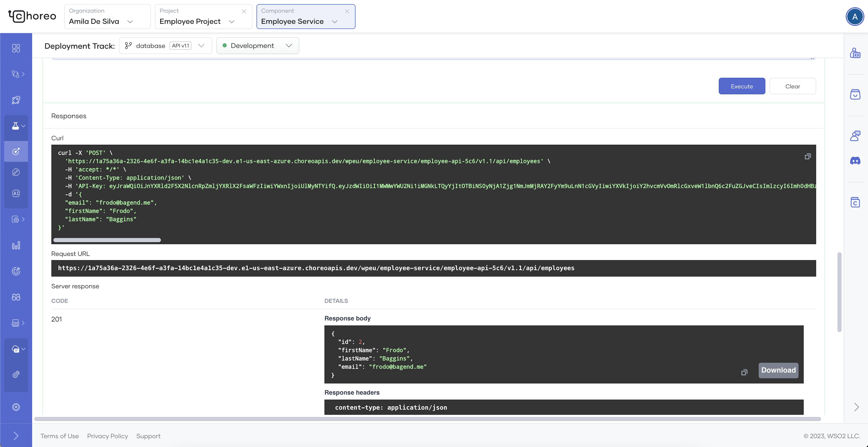Clear the Employee Project selection
Viewport: 868px width, 447px height.
244,12
